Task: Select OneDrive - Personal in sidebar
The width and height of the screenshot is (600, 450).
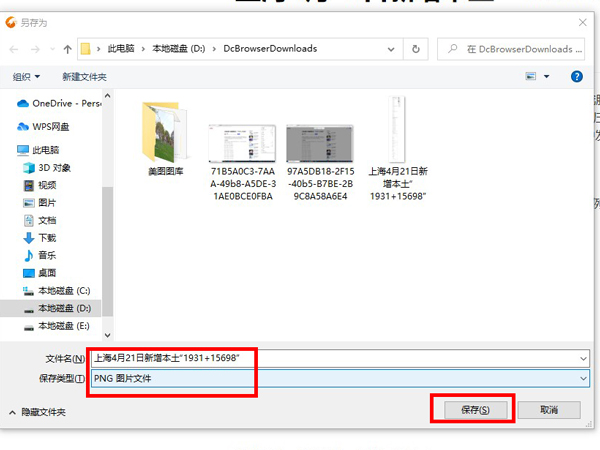Action: pyautogui.click(x=59, y=103)
